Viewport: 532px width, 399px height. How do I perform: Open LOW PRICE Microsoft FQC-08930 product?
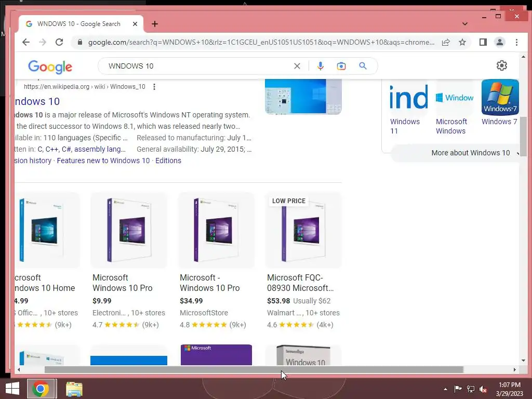303,261
